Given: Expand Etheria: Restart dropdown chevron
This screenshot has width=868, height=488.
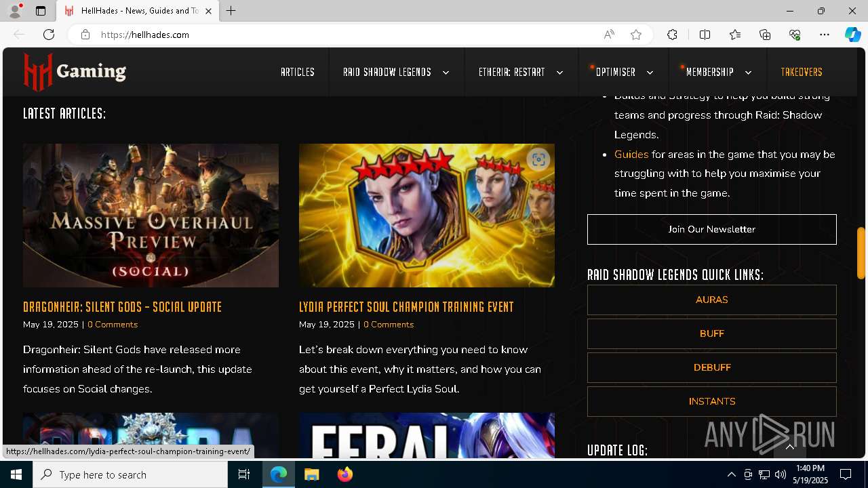Looking at the screenshot, I should click(x=559, y=73).
